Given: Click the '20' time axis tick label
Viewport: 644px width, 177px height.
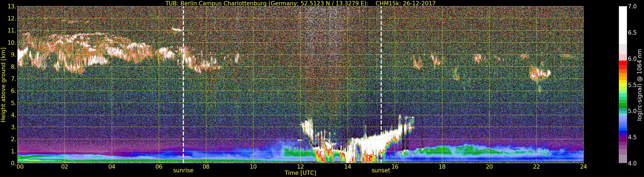Looking at the screenshot, I should coord(489,166).
